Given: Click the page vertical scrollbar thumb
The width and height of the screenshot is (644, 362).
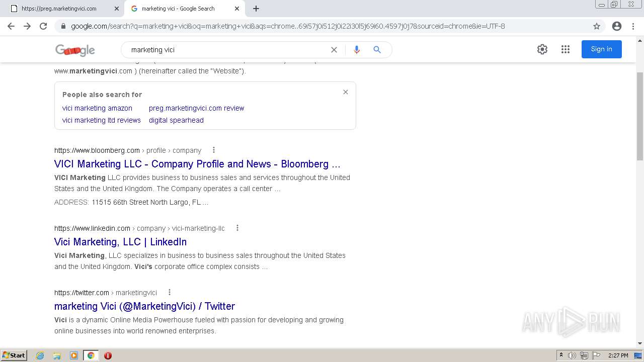Looking at the screenshot, I should (640, 117).
